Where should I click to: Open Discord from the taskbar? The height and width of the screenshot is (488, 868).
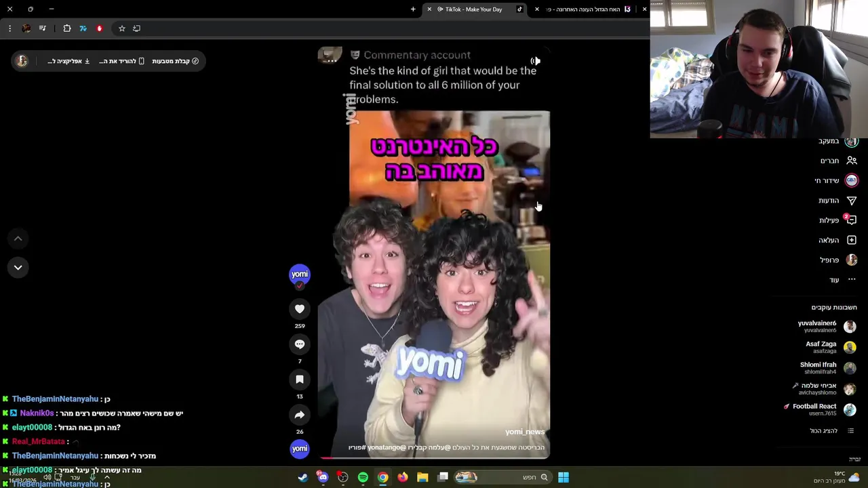[323, 477]
